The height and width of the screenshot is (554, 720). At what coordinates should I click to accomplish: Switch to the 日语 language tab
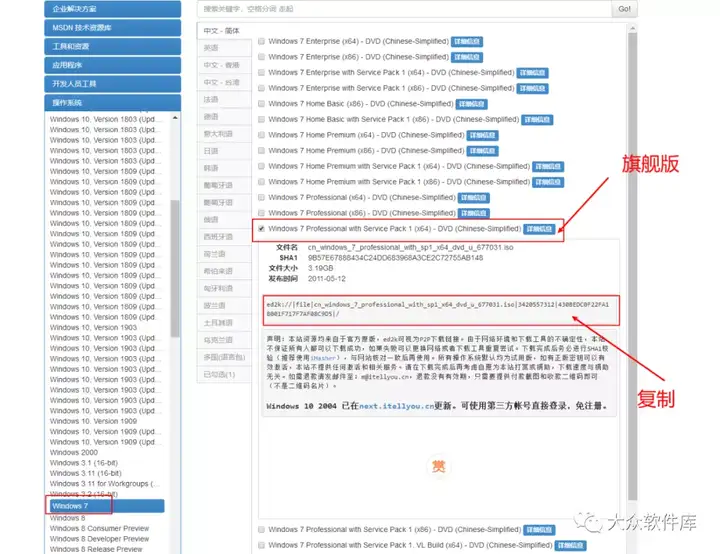[x=225, y=151]
